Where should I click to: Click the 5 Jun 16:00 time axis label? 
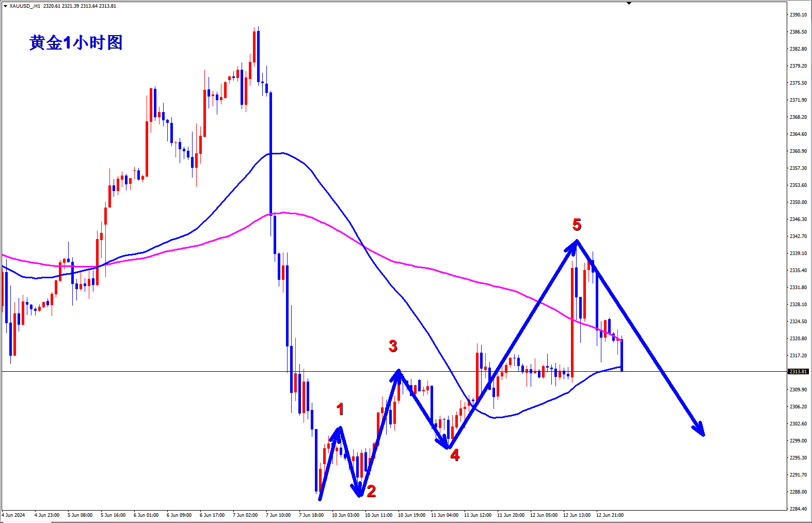coord(113,515)
